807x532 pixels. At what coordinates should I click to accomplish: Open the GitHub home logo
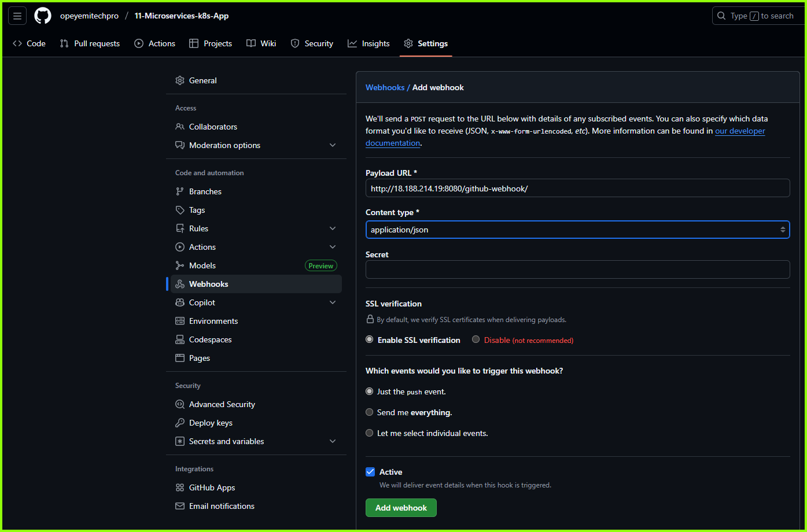[x=42, y=16]
